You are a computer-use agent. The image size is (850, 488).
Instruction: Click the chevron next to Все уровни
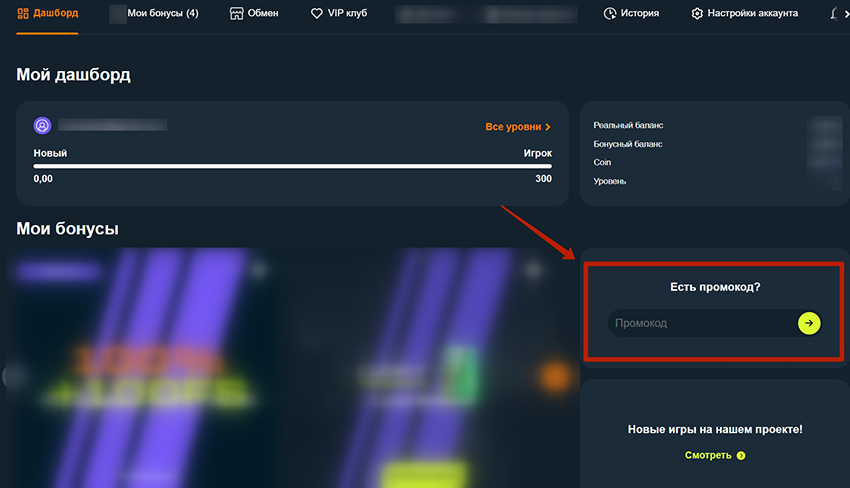point(548,127)
